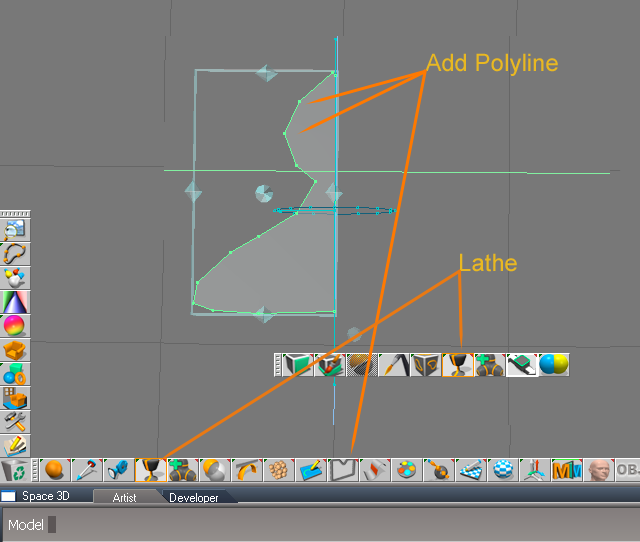
Task: Open the magnifier image browser icon
Action: coord(15,230)
